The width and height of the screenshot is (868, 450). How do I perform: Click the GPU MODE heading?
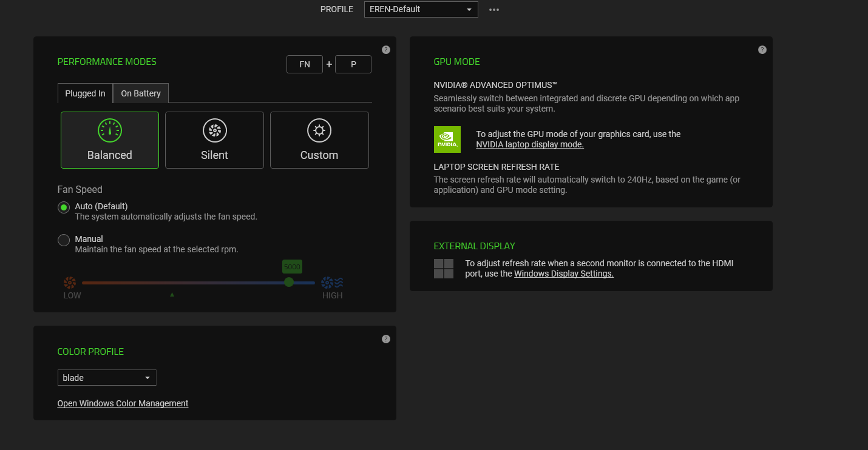[x=457, y=62]
